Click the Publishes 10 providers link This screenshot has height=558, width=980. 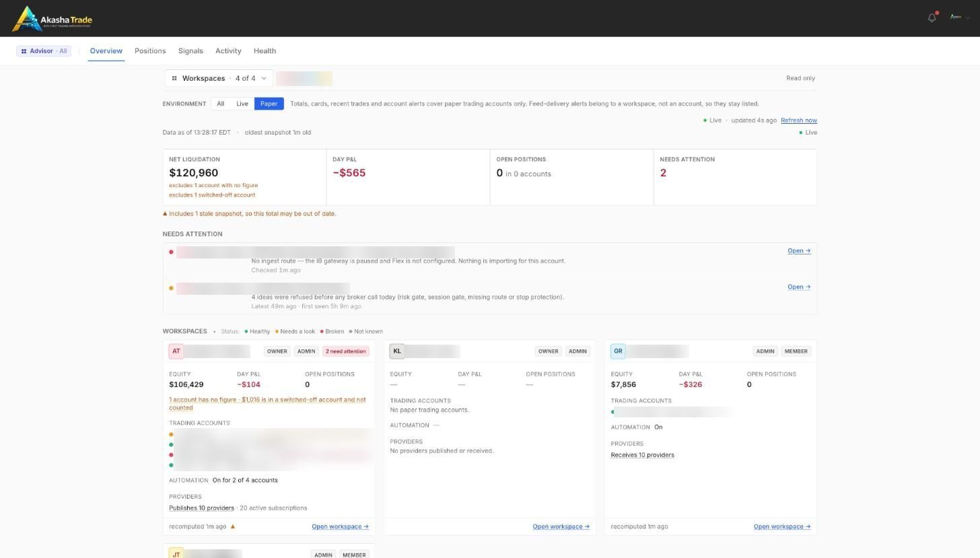pos(201,508)
